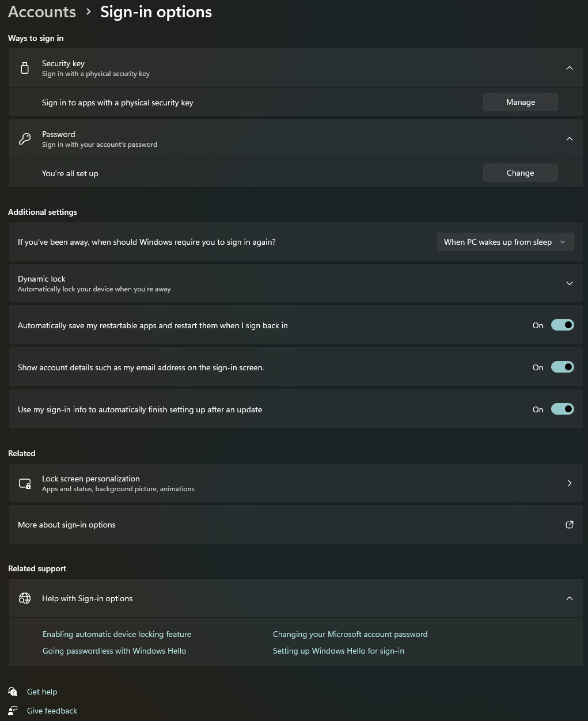Click the globe icon beside Help with Sign-in options
This screenshot has height=721, width=588.
tap(25, 598)
